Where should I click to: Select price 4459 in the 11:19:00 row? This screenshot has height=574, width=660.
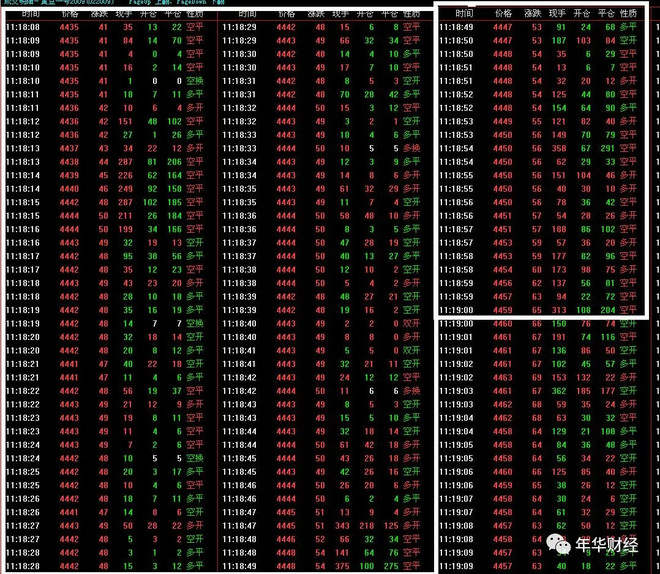point(503,310)
